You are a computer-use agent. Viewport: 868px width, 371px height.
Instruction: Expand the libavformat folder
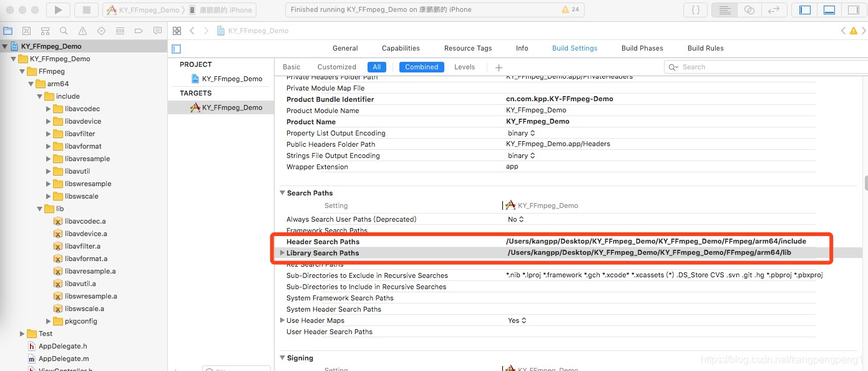49,146
